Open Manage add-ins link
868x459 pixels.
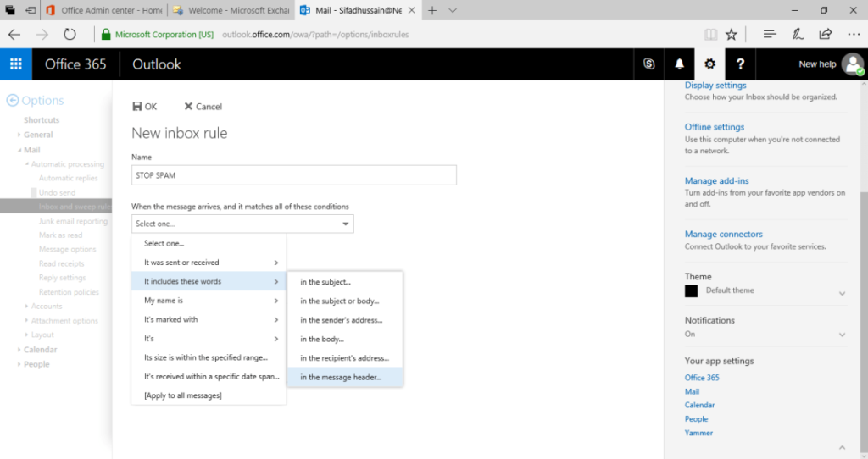click(716, 181)
